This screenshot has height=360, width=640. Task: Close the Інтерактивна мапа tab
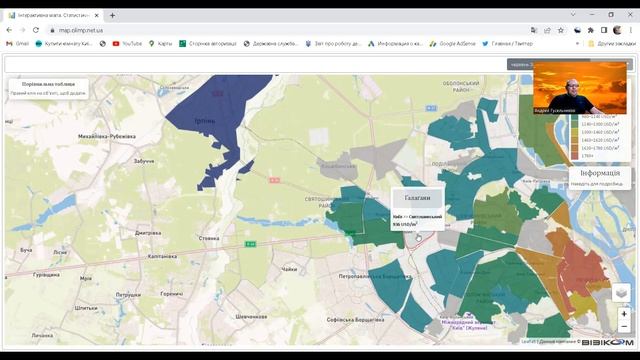click(97, 16)
